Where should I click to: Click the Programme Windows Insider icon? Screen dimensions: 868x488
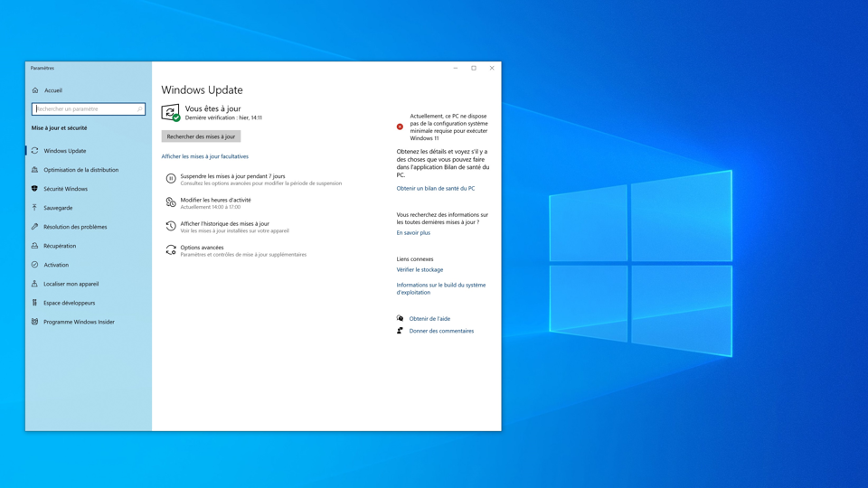tap(35, 322)
